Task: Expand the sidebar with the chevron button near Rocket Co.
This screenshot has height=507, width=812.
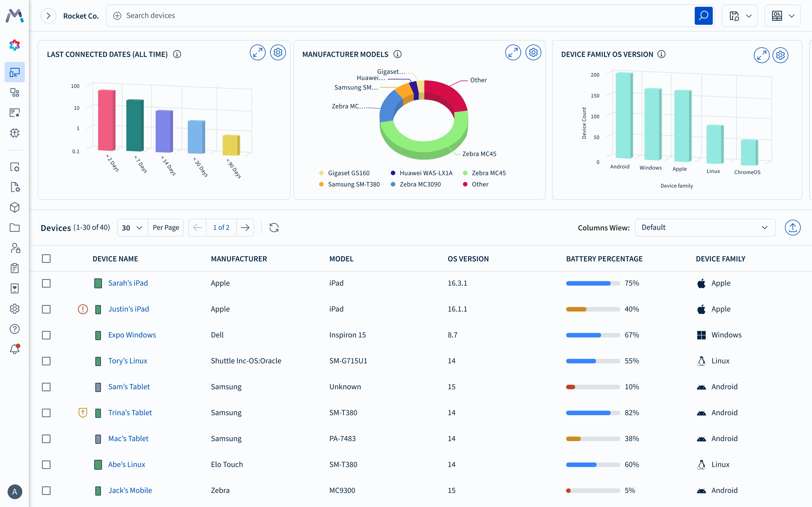Action: tap(48, 16)
